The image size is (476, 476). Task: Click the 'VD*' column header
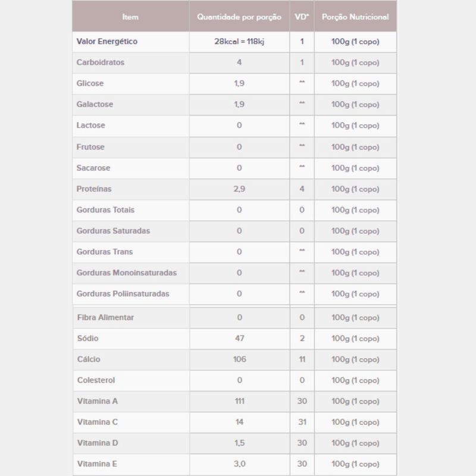pos(302,17)
